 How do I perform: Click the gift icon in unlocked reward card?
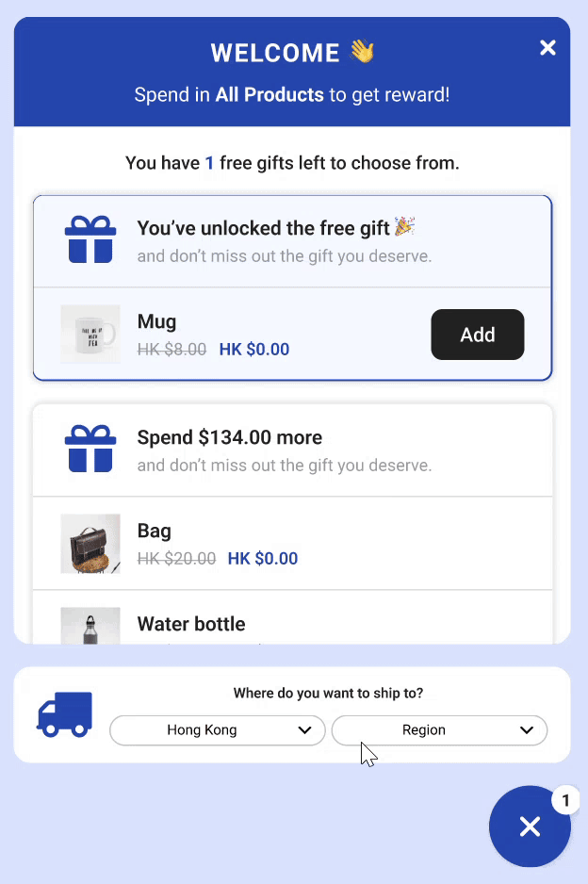[90, 239]
